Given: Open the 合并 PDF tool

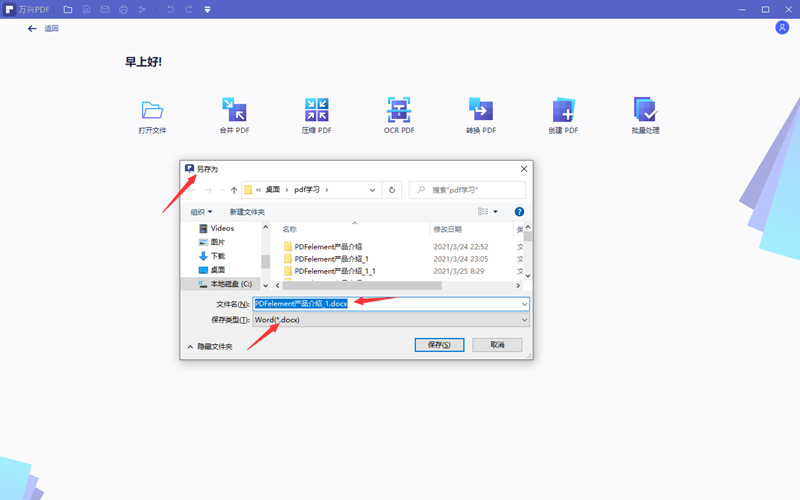Looking at the screenshot, I should (234, 110).
